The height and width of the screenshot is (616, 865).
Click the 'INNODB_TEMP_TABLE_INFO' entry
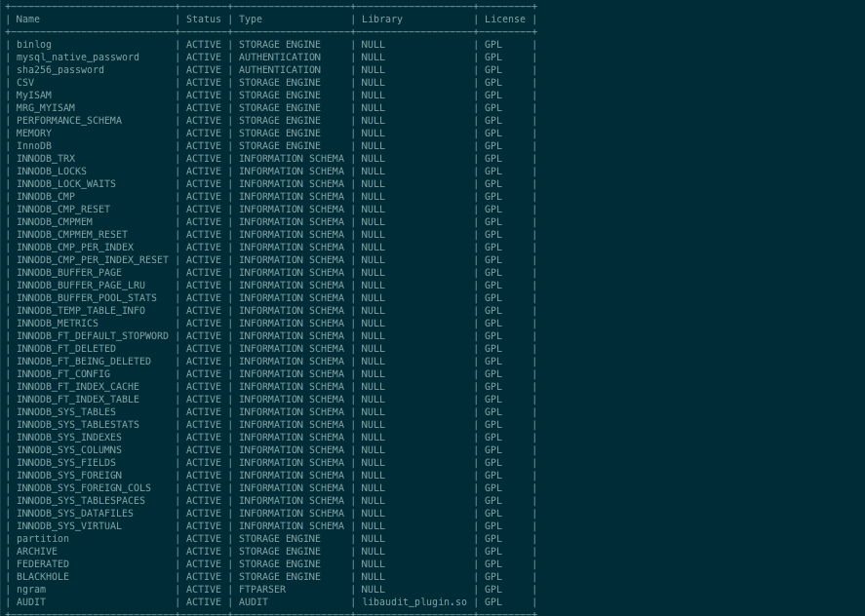pos(81,311)
